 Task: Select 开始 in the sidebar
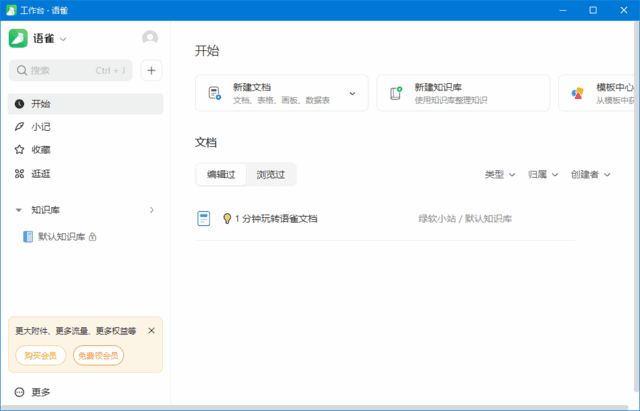click(85, 104)
